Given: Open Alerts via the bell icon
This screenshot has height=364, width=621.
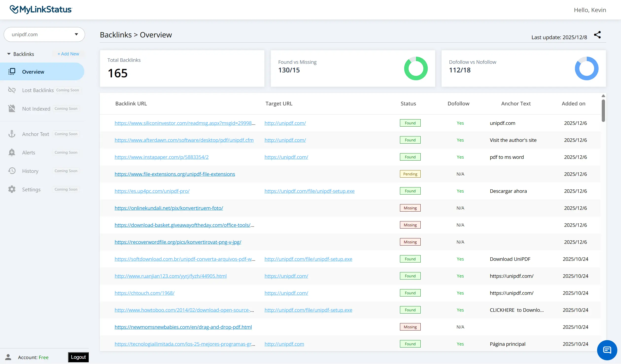Looking at the screenshot, I should tap(12, 152).
